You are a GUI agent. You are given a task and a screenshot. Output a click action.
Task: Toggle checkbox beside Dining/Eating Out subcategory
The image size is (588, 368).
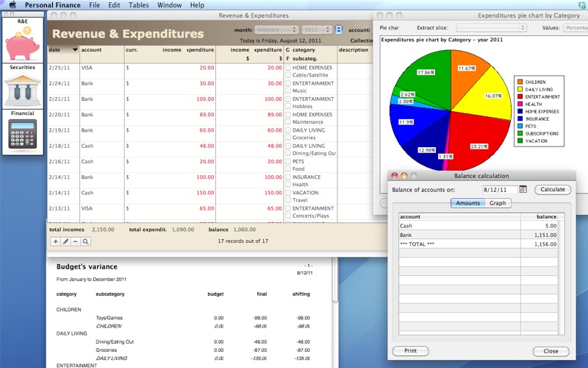(x=288, y=153)
